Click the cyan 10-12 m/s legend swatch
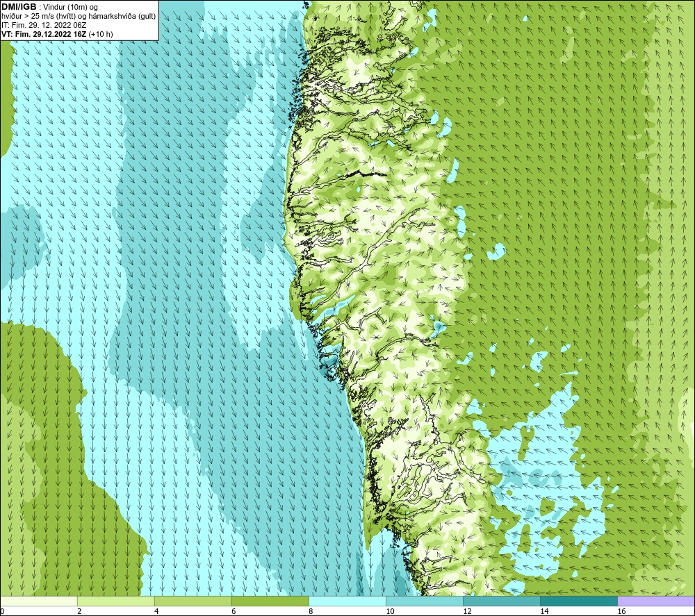695x616 pixels. point(425,601)
